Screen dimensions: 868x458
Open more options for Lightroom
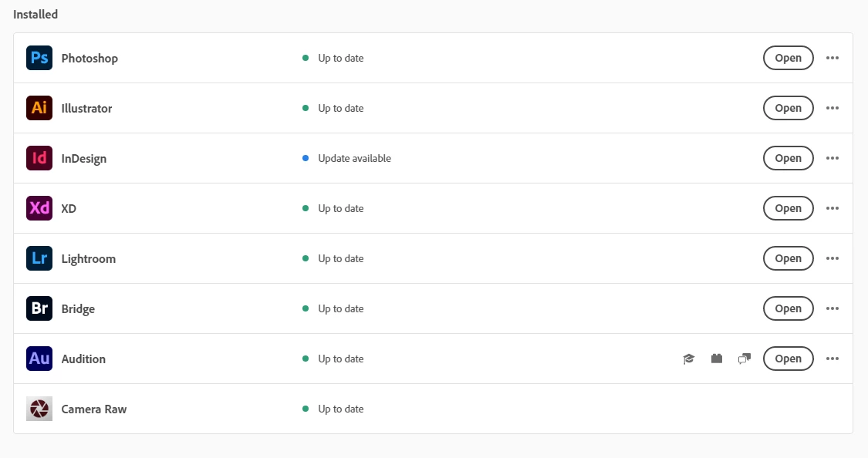[832, 258]
